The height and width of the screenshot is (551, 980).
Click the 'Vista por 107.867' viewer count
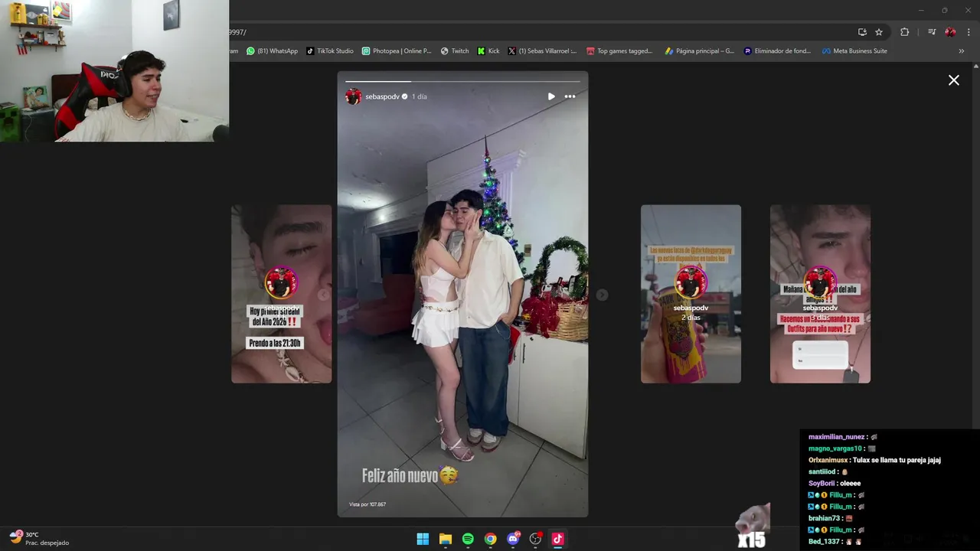[x=367, y=504]
